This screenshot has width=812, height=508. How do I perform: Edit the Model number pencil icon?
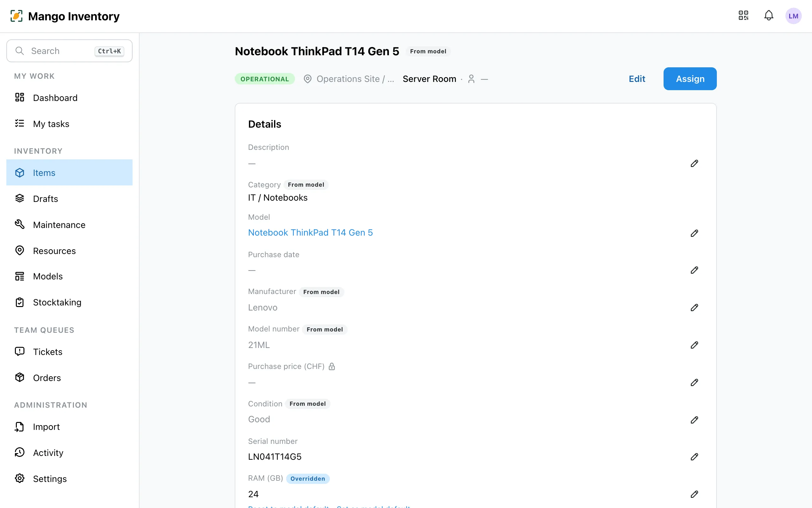coord(694,345)
